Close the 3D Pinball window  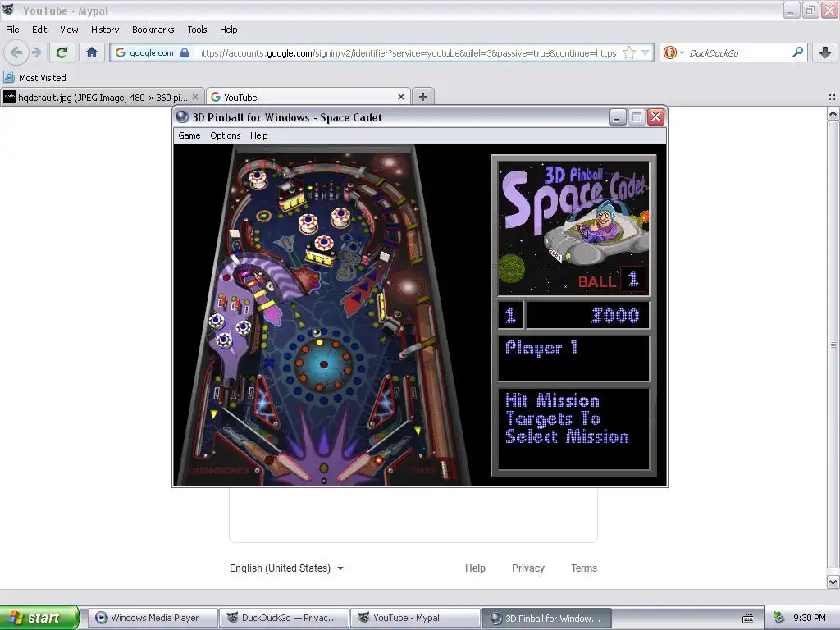tap(655, 116)
